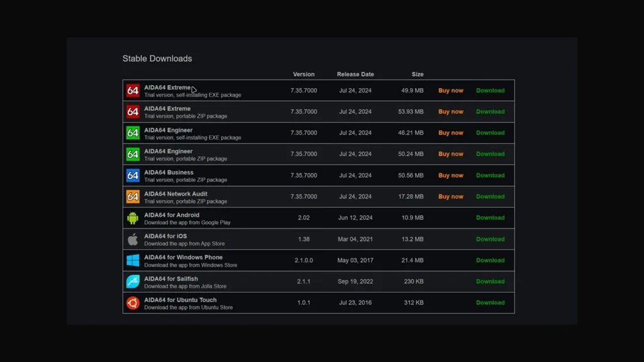The height and width of the screenshot is (362, 644).
Task: Open Download link for AIDA64 for Android
Action: [490, 218]
